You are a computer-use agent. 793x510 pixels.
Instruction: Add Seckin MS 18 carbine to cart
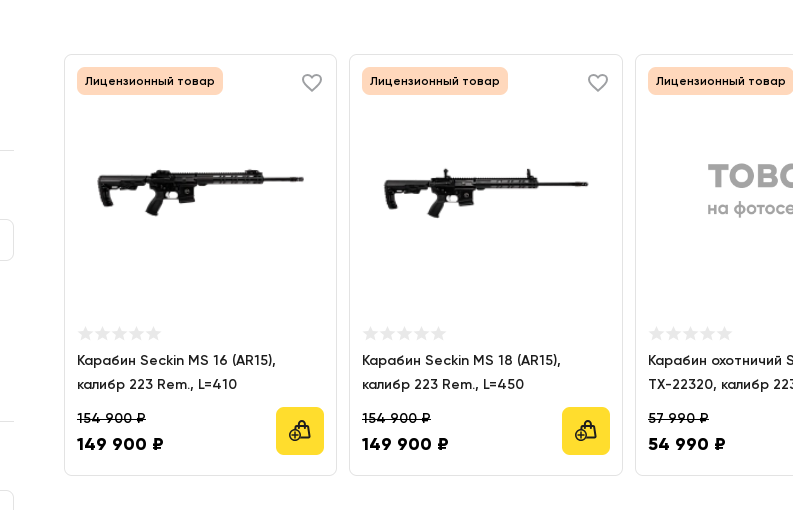tap(586, 431)
